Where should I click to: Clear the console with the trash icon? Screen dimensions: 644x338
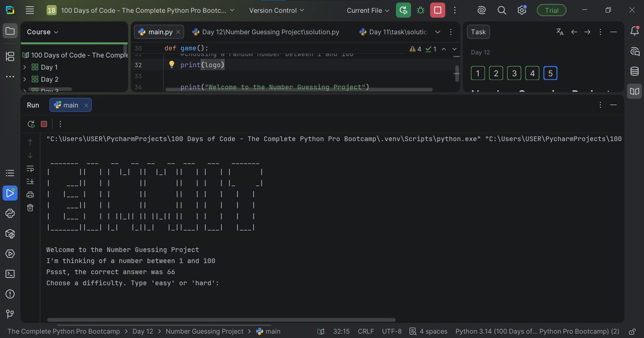[30, 207]
